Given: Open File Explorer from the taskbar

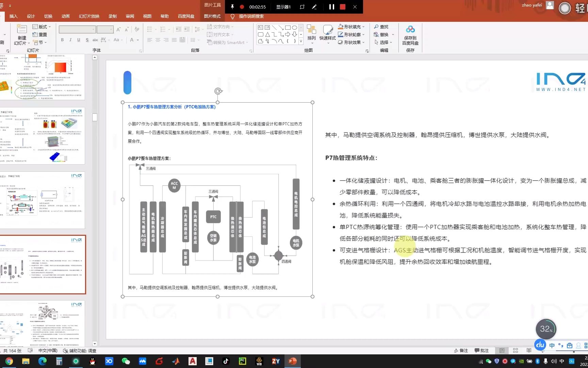Looking at the screenshot, I should click(26, 361).
